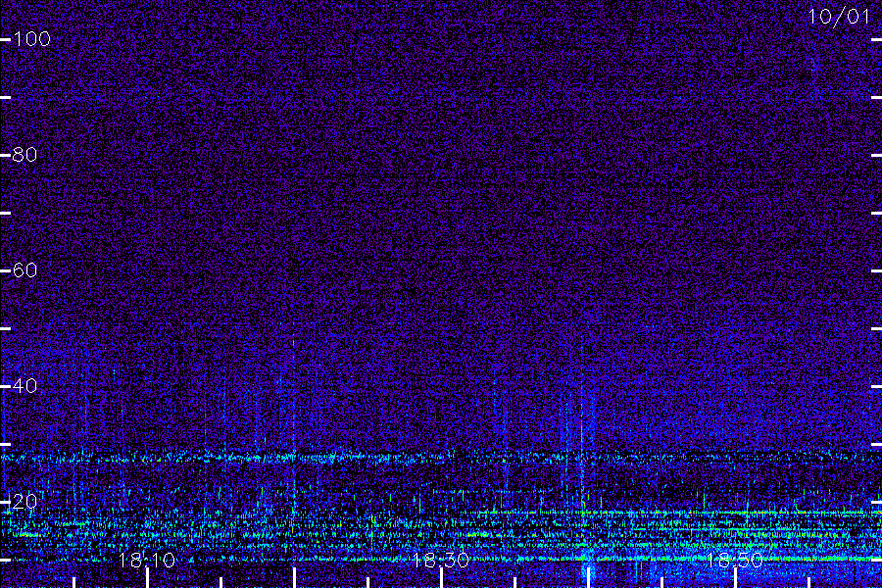This screenshot has height=588, width=882.
Task: Click the 40 frequency axis label
Action: [24, 386]
